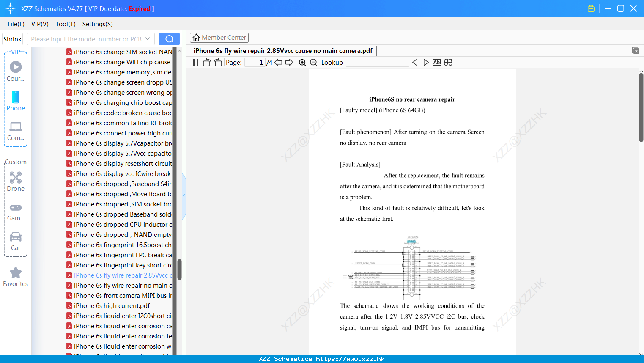Open iPhone 6s fingerprint FPC break file
The image size is (644, 363).
[119, 255]
